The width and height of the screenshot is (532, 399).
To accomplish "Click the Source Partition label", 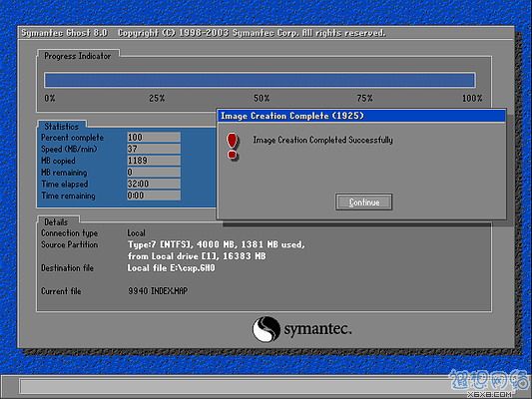I will coord(69,244).
